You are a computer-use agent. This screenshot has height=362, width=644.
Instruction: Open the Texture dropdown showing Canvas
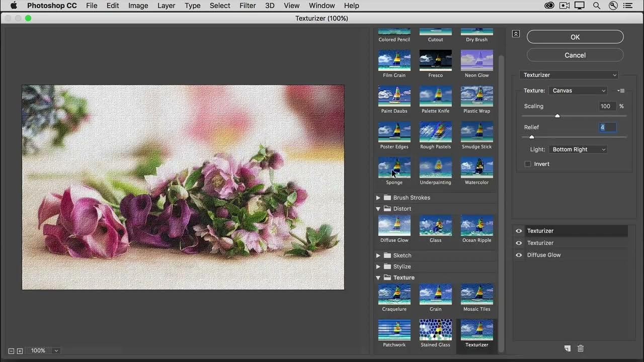pyautogui.click(x=579, y=90)
